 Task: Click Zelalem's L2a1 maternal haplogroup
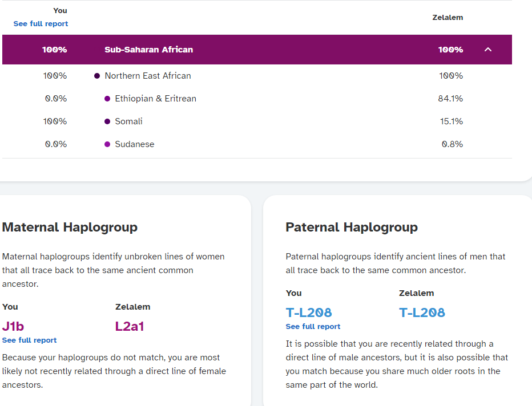(x=130, y=327)
